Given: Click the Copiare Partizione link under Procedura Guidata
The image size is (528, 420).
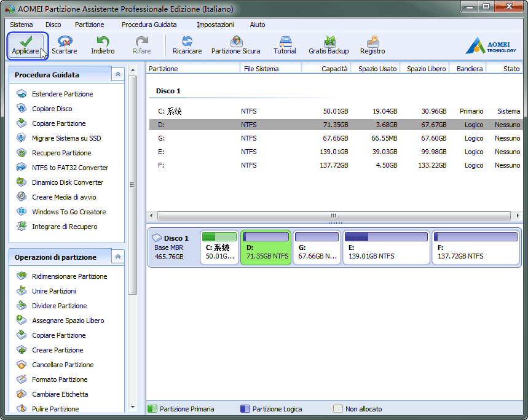Looking at the screenshot, I should 59,123.
